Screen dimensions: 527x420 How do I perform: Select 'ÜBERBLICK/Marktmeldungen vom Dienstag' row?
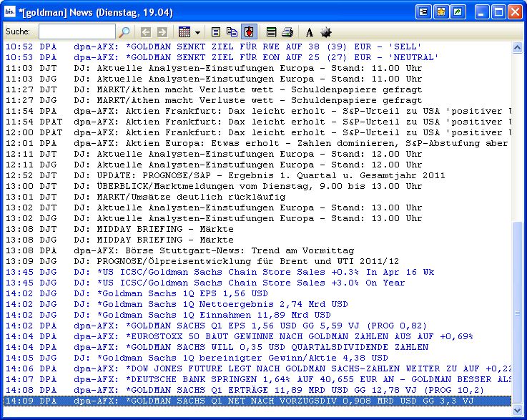coord(258,186)
